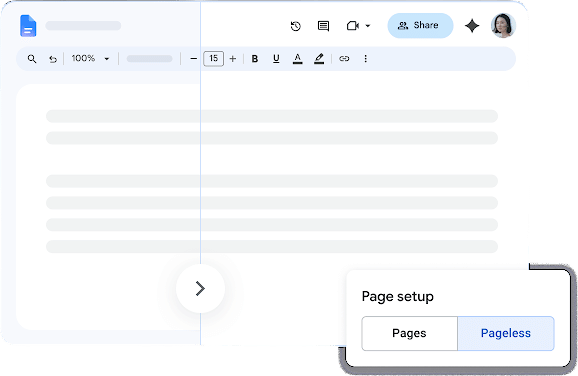Select the Pageless layout option
The image size is (578, 376).
pyautogui.click(x=506, y=333)
